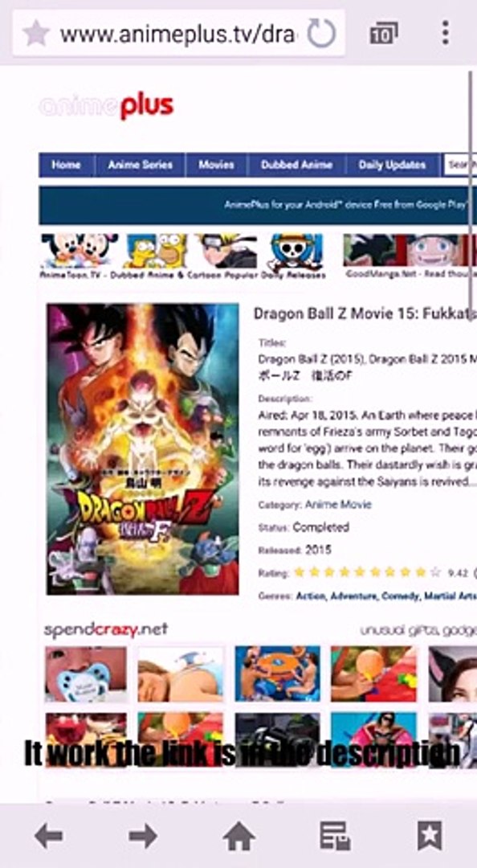Open the Movies navigation tab
Viewport: 477px width, 868px height.
[216, 165]
